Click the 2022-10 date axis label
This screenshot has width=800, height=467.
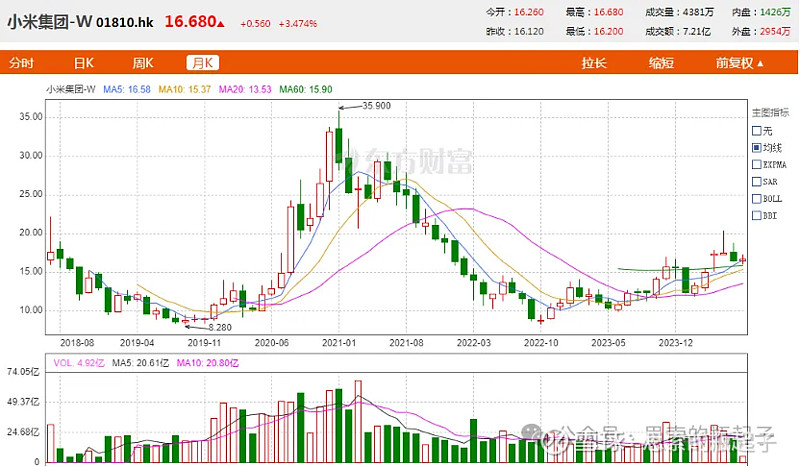pyautogui.click(x=541, y=342)
